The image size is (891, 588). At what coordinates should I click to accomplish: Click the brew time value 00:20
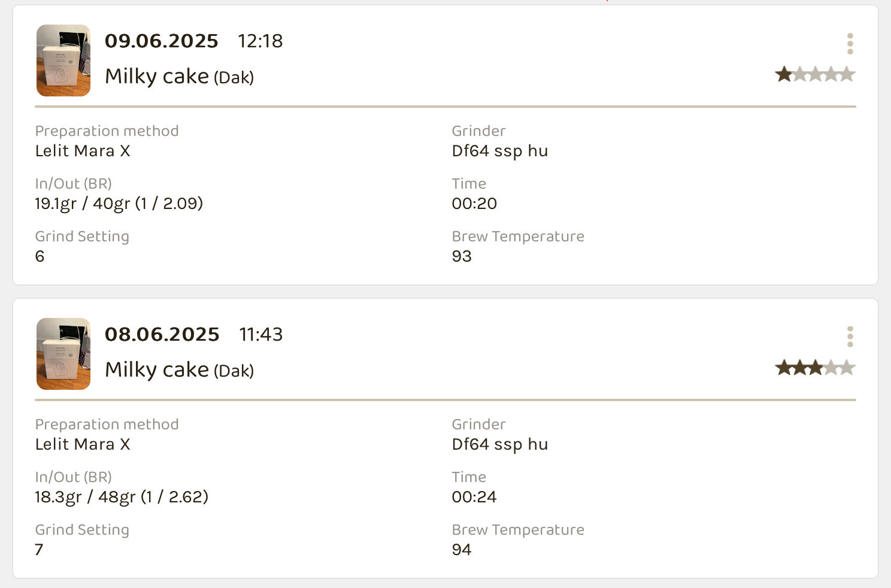pyautogui.click(x=474, y=204)
